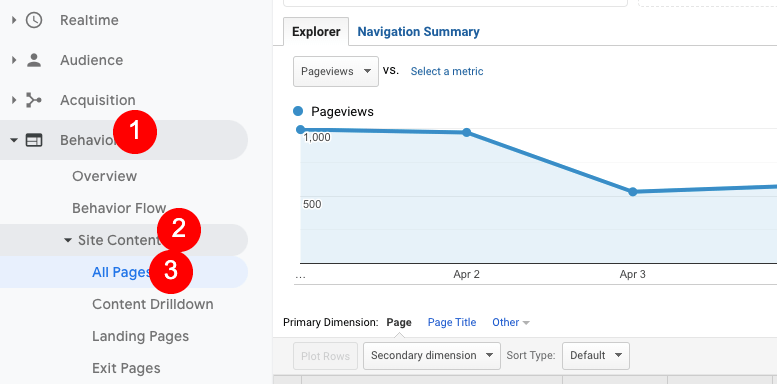Expand the Realtime section arrow
The image size is (777, 384).
tap(14, 20)
